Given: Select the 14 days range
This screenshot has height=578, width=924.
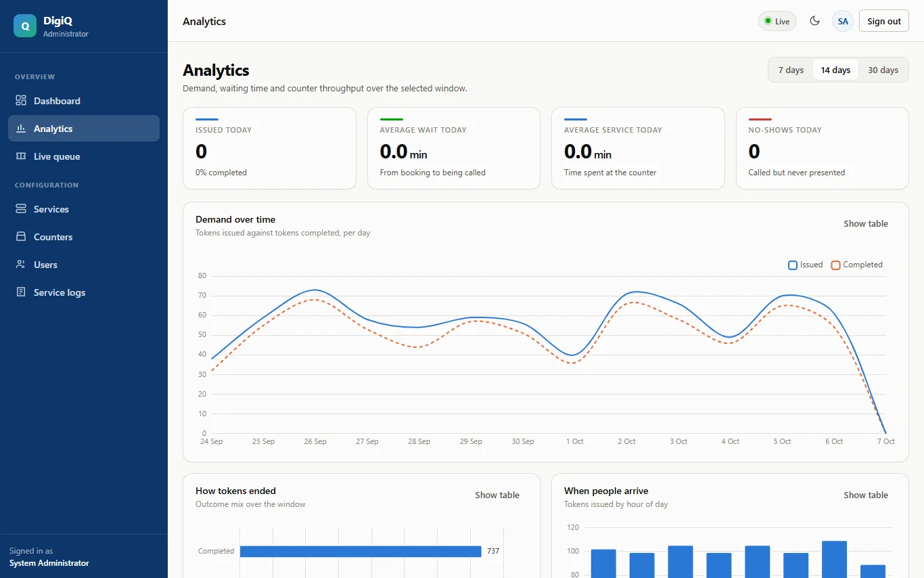Looking at the screenshot, I should [835, 70].
